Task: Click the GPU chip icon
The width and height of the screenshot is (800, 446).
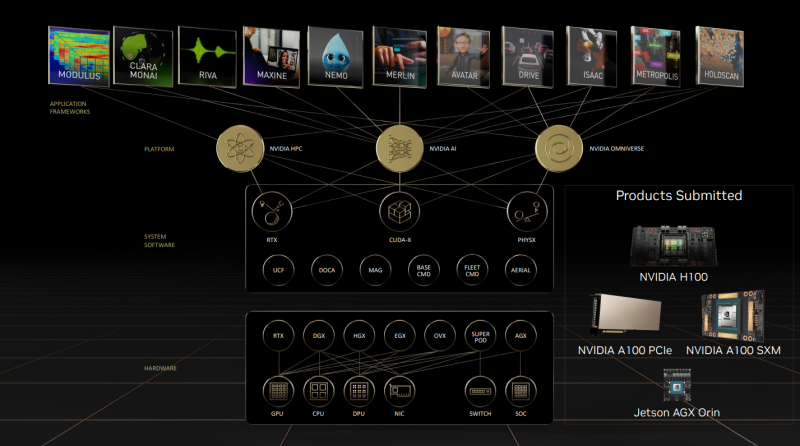Action: [x=279, y=391]
